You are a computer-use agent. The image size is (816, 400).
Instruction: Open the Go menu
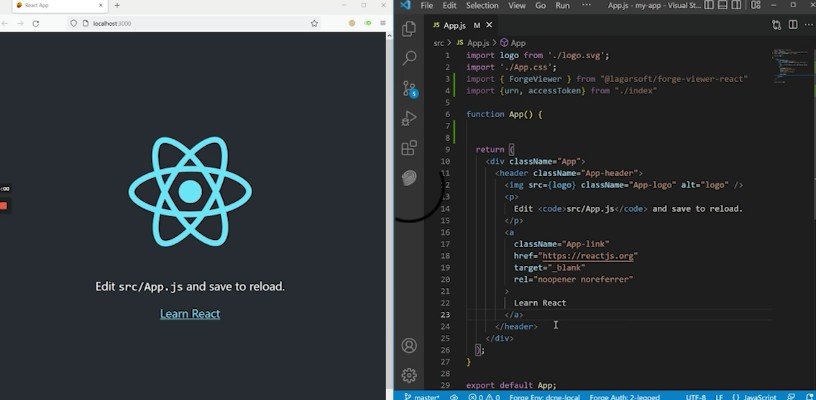[x=541, y=5]
